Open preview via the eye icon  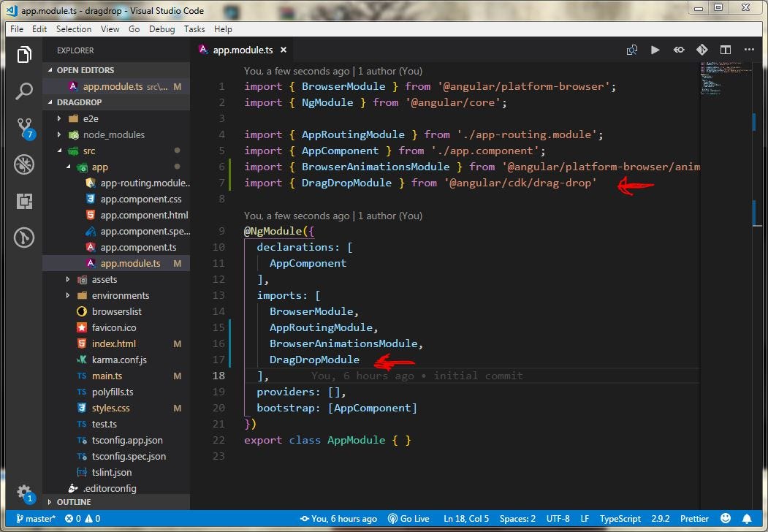(679, 50)
